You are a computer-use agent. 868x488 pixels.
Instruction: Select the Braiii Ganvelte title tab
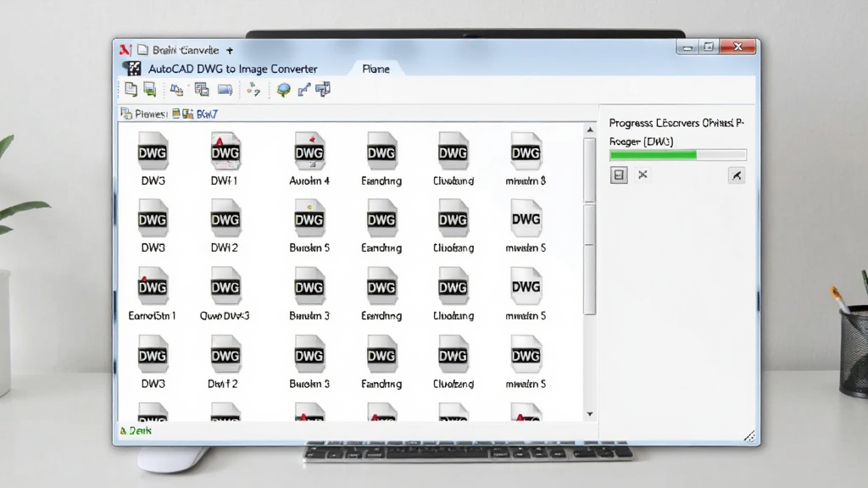tap(186, 50)
